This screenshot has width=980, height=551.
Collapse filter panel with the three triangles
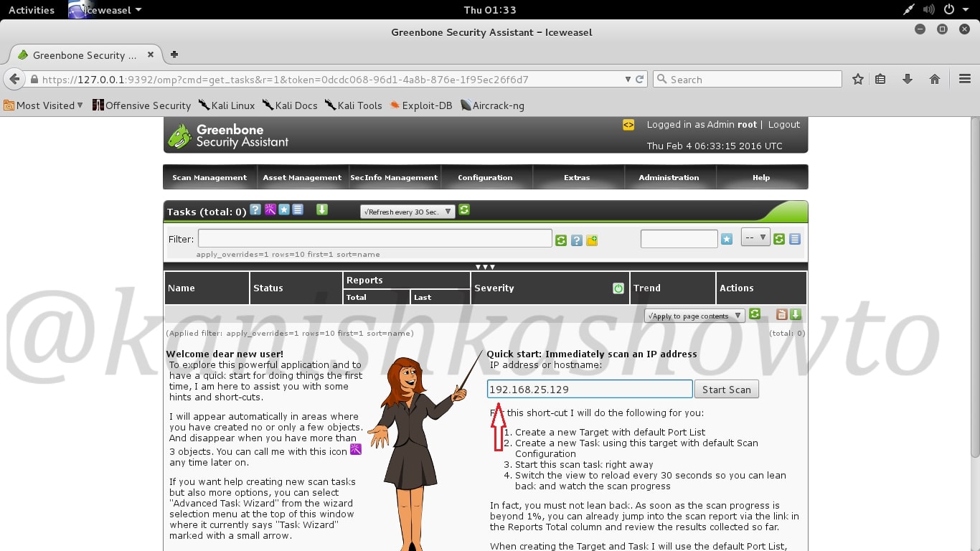point(486,267)
